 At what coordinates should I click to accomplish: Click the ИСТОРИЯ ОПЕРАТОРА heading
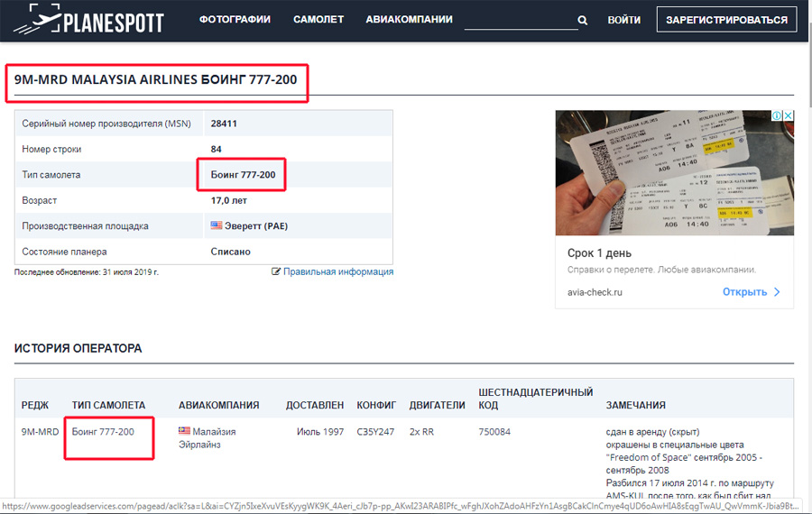coord(78,348)
